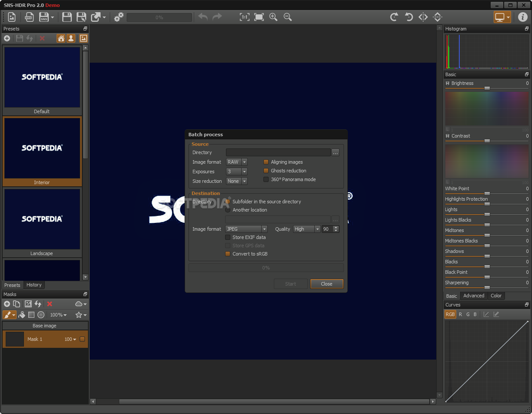
Task: Enable Store EXIF data checkbox
Action: [x=228, y=237]
